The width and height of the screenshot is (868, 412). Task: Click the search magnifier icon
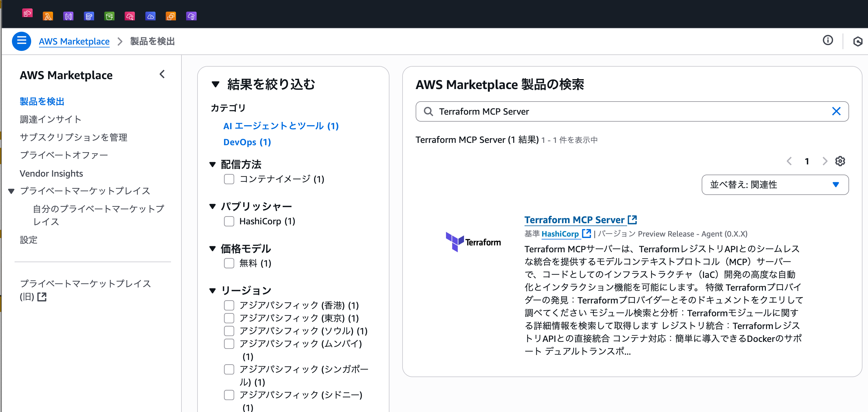coord(428,111)
